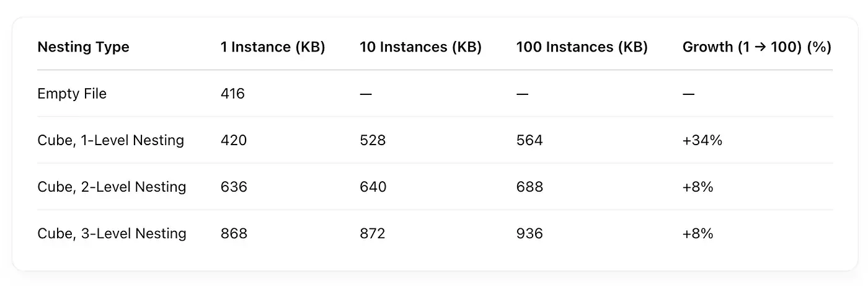Click the 420 cell value
868x286 pixels.
(x=234, y=140)
